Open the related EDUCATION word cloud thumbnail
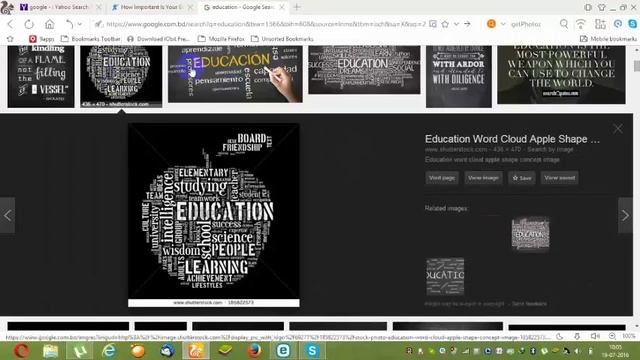This screenshot has width=640, height=360. pyautogui.click(x=530, y=234)
